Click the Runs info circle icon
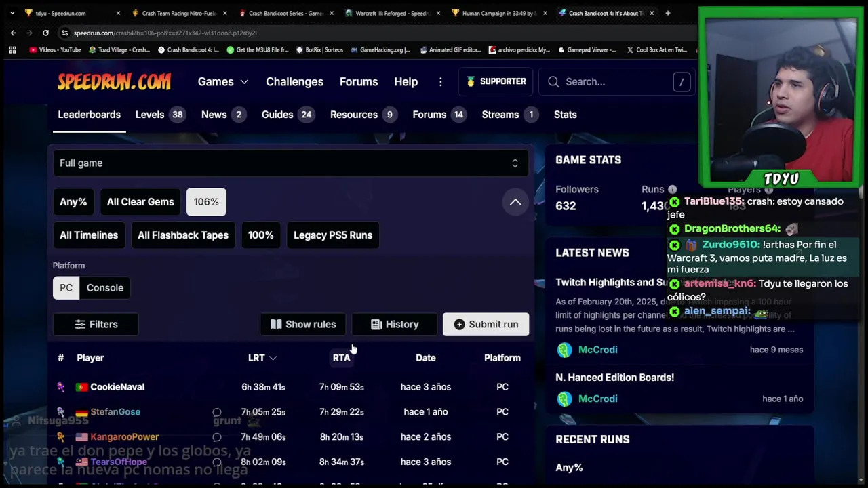The height and width of the screenshot is (488, 868). click(672, 190)
